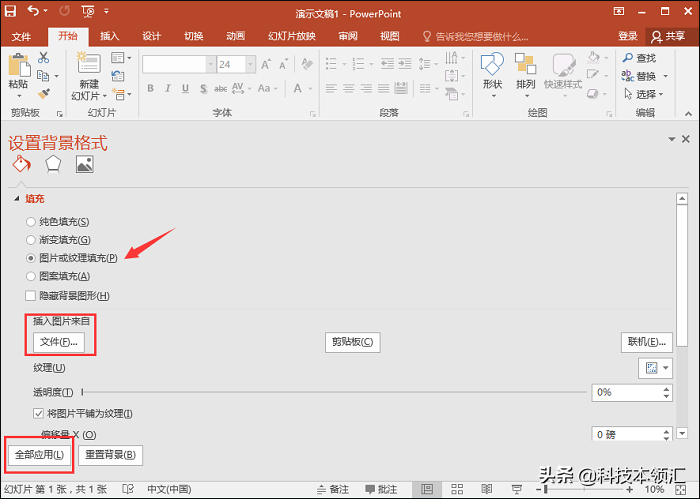
Task: Open the font size 24 dropdown
Action: [x=250, y=65]
